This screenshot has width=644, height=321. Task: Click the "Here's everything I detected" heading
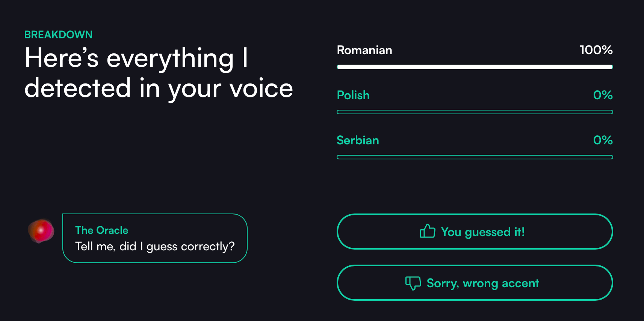pyautogui.click(x=158, y=73)
